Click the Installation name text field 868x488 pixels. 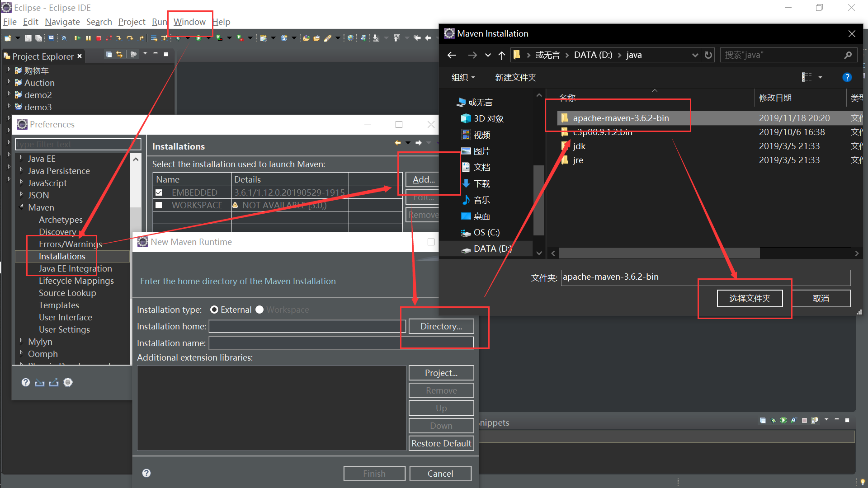point(341,343)
